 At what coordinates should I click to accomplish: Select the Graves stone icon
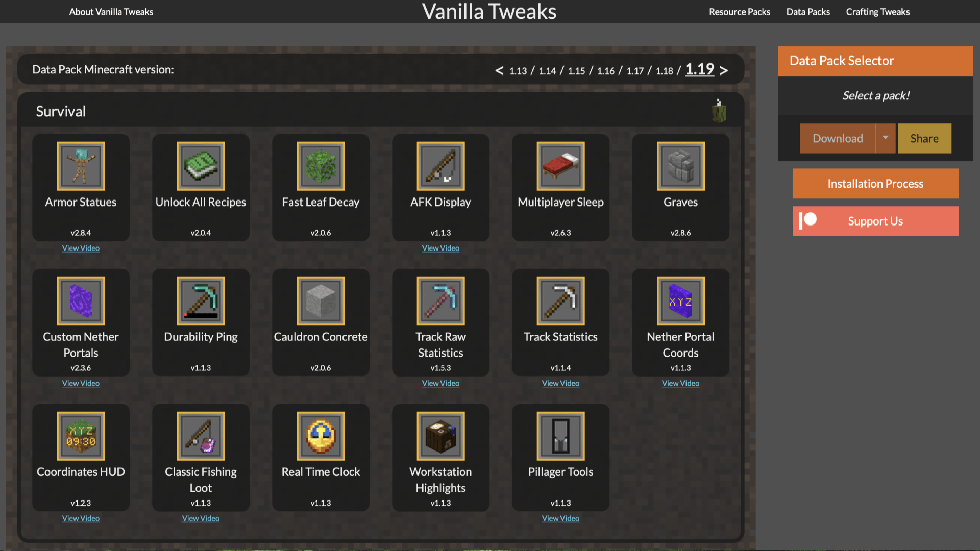click(680, 166)
